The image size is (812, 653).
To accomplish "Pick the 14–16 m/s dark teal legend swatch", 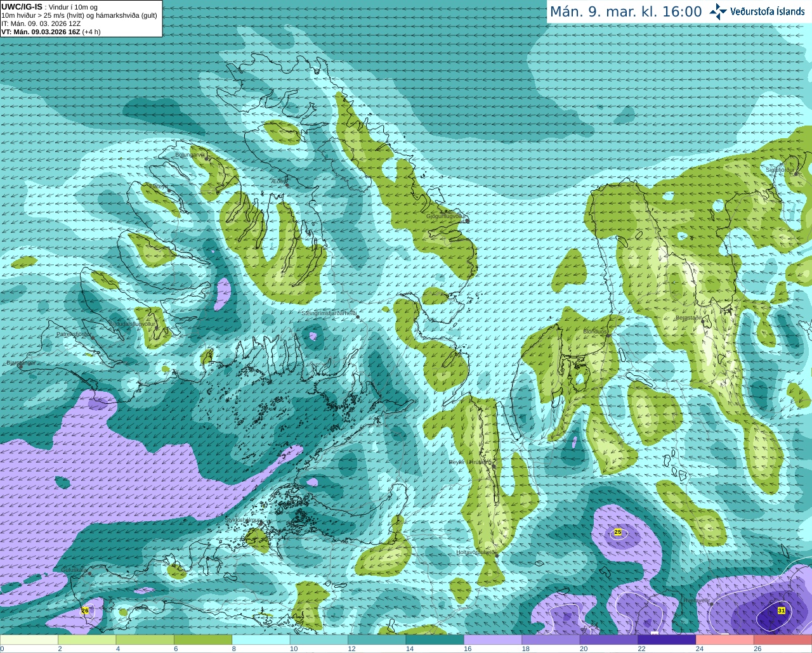I will coord(435,640).
